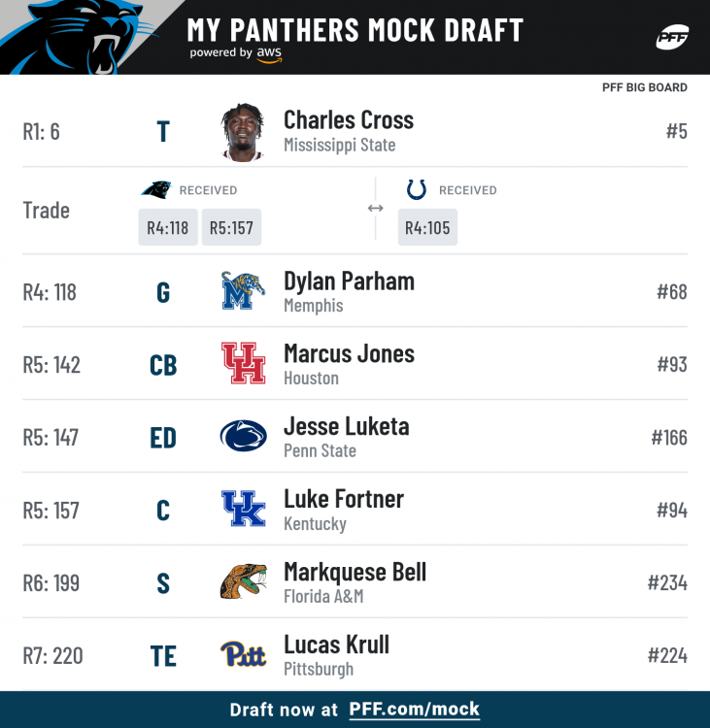Click the Dylan Parham player name
Viewport: 710px width, 728px height.
pos(349,281)
